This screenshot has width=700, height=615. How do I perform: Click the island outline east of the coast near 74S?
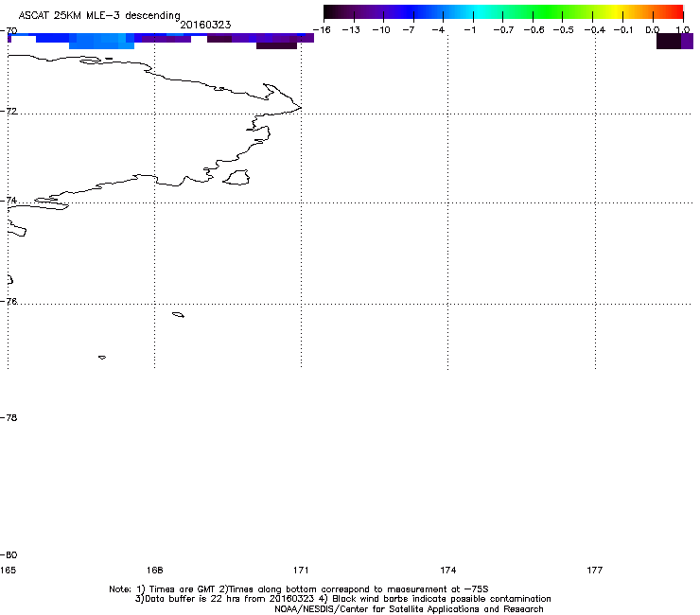236,177
